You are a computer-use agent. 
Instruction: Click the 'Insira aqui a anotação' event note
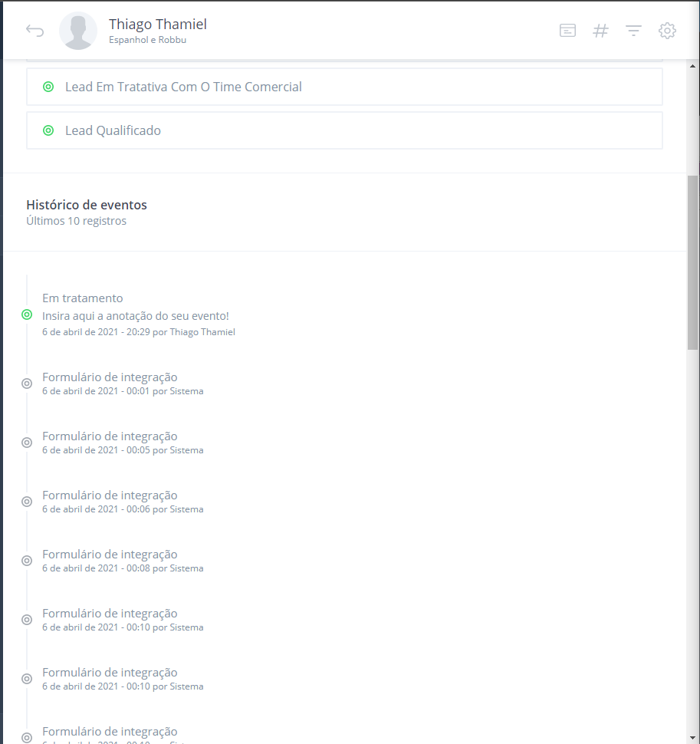tap(135, 315)
